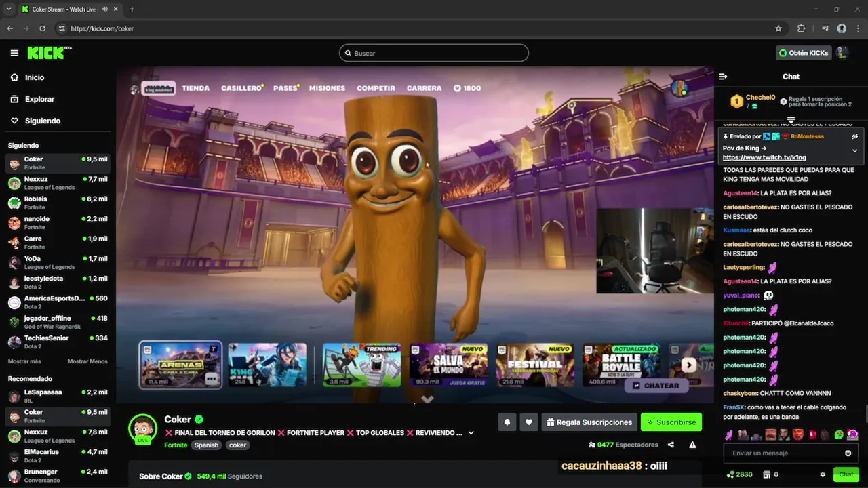Open Robleis channel in sidebar
Screen dimensions: 868x488
tap(58, 203)
